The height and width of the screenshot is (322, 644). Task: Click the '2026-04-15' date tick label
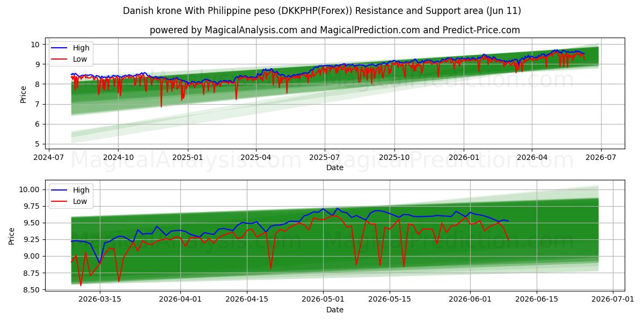coord(247,299)
